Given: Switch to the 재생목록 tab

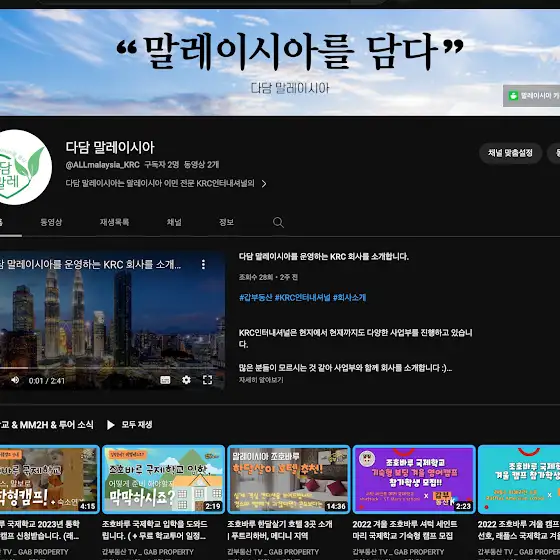Looking at the screenshot, I should tap(114, 222).
